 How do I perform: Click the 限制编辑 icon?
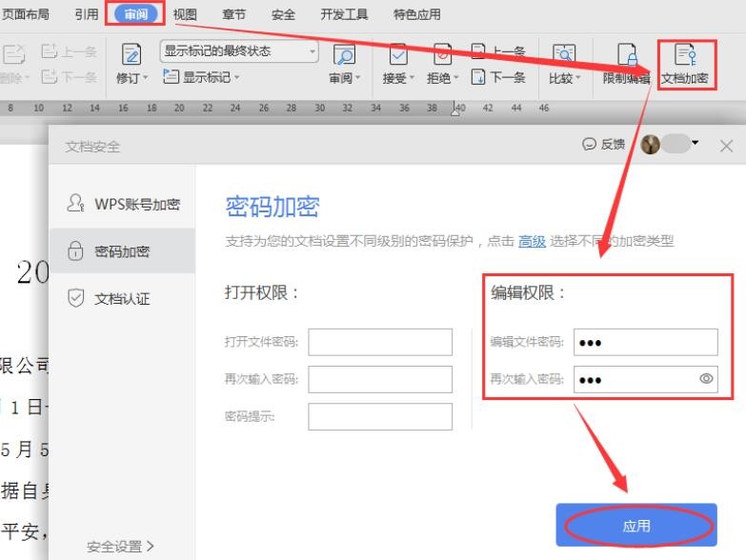(627, 54)
